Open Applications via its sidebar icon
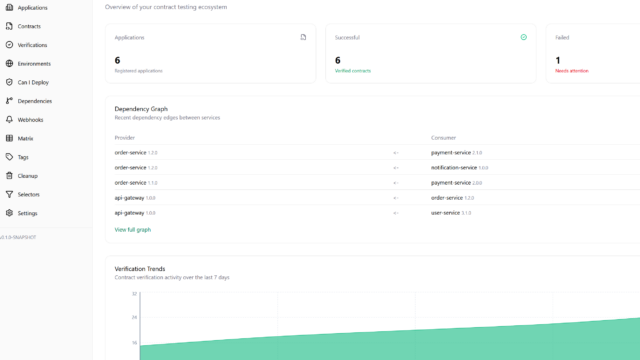Screen dimensions: 640x360 point(9,7)
